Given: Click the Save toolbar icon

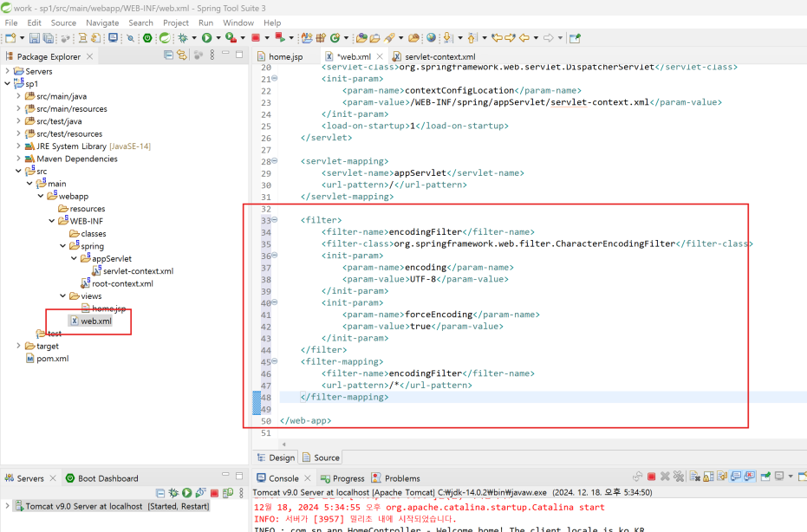Looking at the screenshot, I should pos(35,38).
